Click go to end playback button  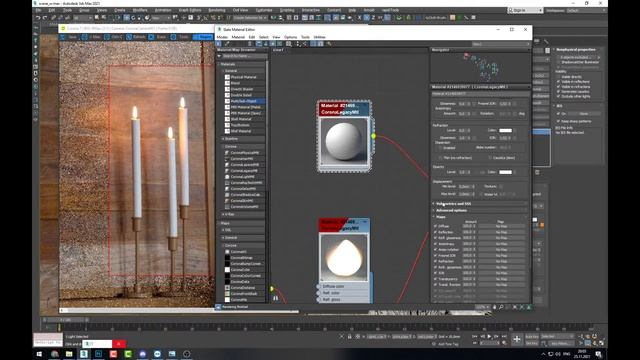(x=504, y=336)
